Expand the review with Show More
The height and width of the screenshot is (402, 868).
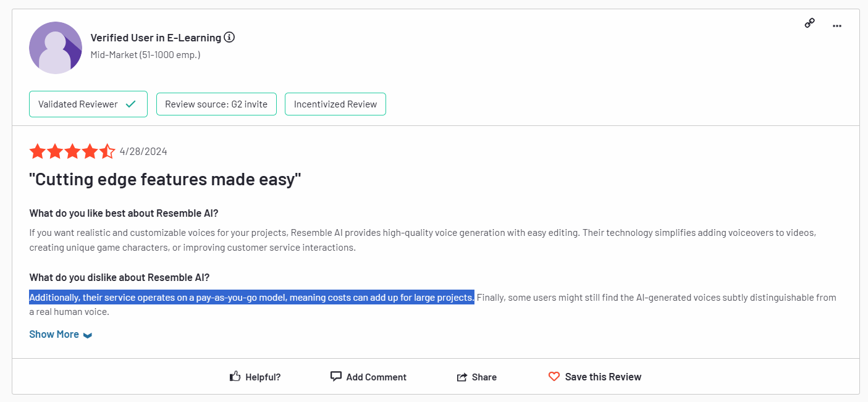click(54, 334)
